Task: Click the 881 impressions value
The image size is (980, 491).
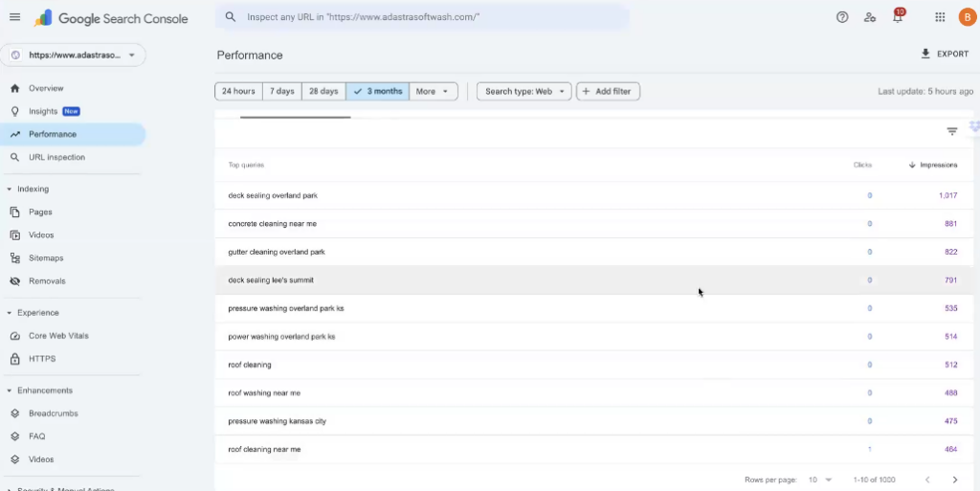Action: [x=950, y=224]
